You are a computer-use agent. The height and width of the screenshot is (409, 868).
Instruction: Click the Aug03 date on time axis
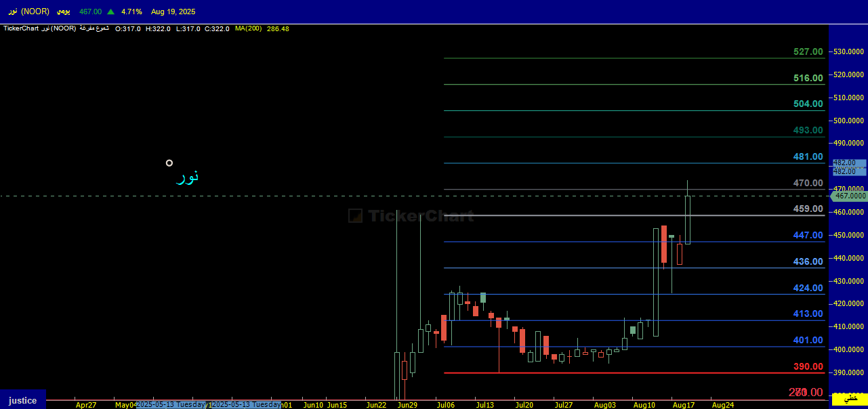pyautogui.click(x=604, y=405)
